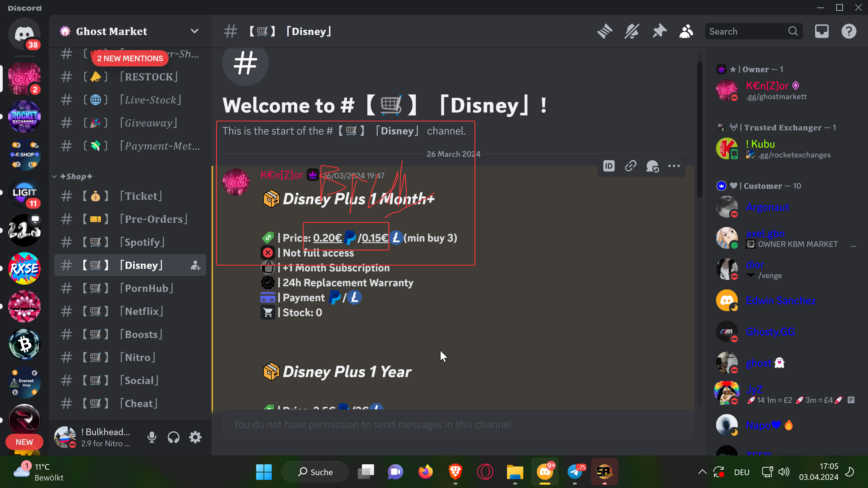Open User Settings gear icon

195,437
